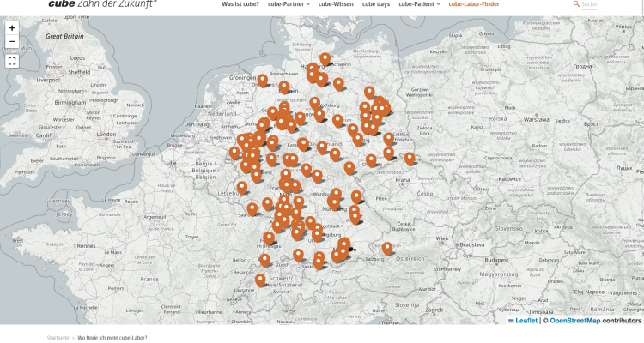Image resolution: width=644 pixels, height=343 pixels.
Task: Toggle fullscreen map view
Action: [x=12, y=61]
